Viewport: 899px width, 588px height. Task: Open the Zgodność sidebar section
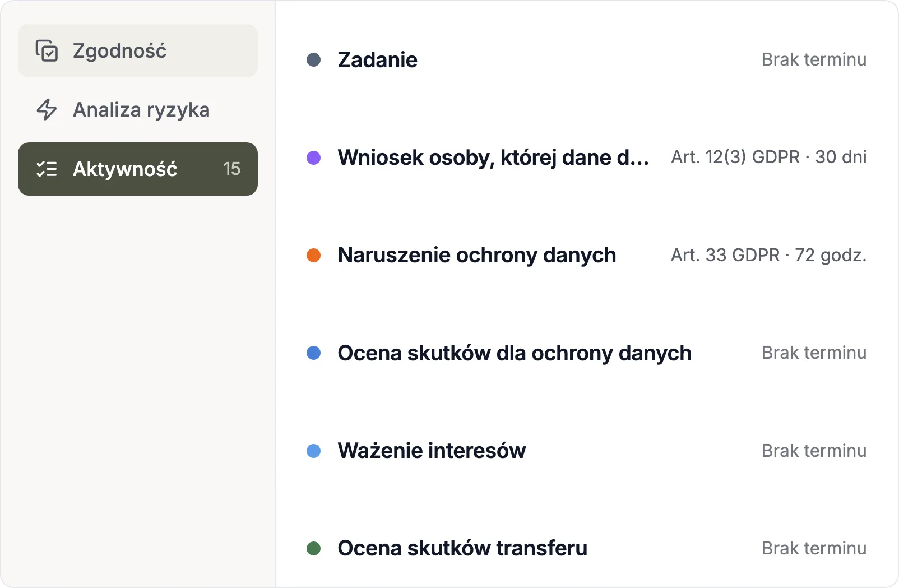coord(138,50)
